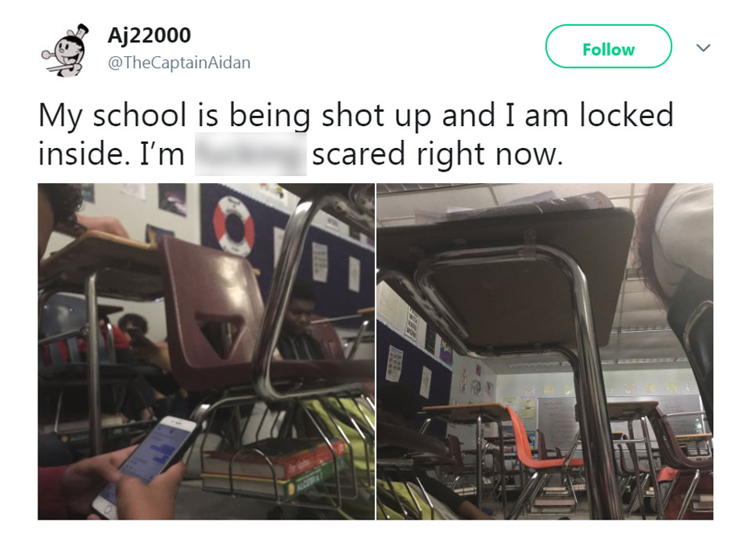This screenshot has height=540, width=756.
Task: Click the blurred word in the tweet
Action: 250,155
